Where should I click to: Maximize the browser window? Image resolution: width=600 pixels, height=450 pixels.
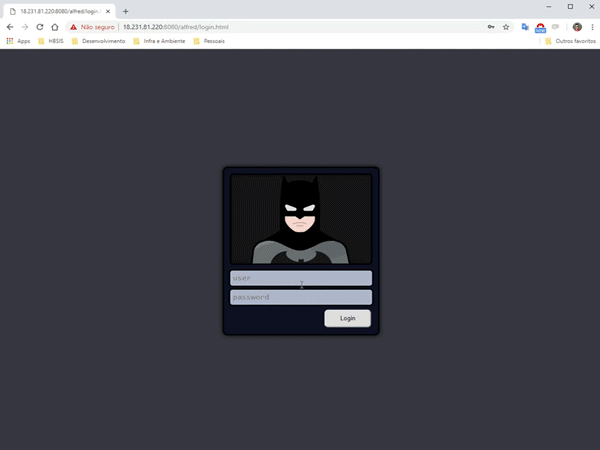570,7
